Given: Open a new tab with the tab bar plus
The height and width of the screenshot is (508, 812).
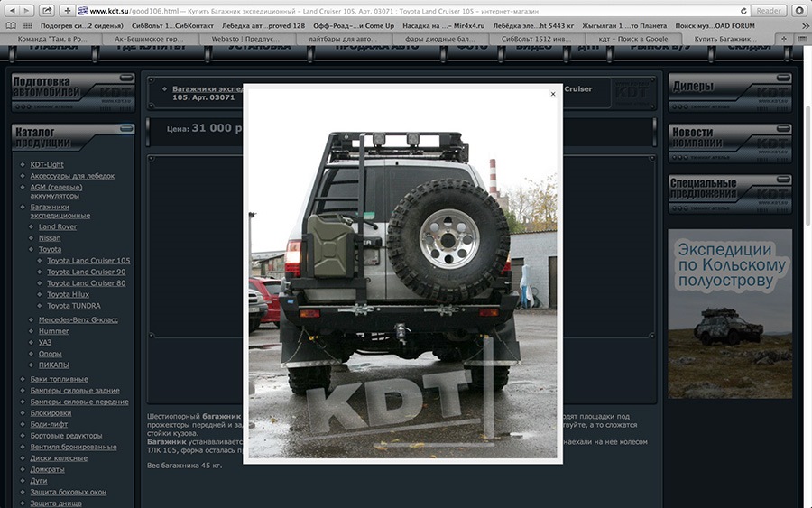Looking at the screenshot, I should point(783,39).
